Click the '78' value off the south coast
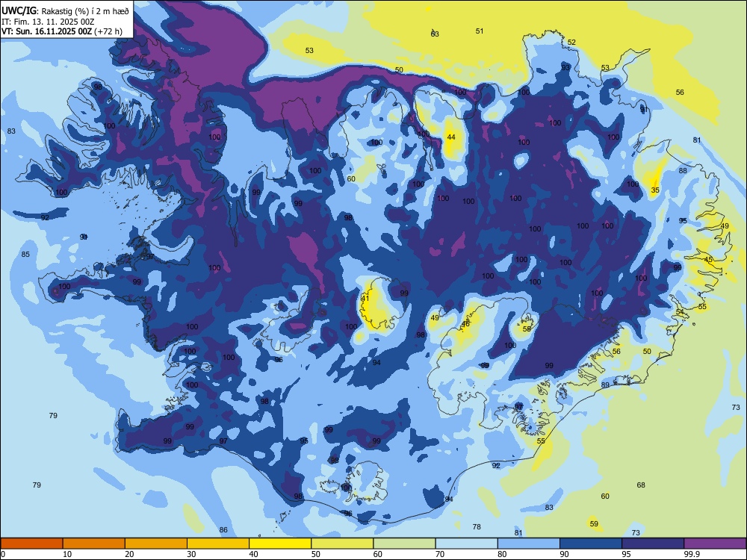This screenshot has height=560, width=747. 477,527
